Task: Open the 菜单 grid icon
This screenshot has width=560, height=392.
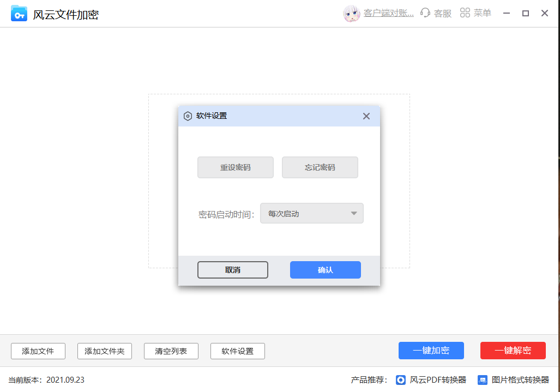Action: point(465,13)
